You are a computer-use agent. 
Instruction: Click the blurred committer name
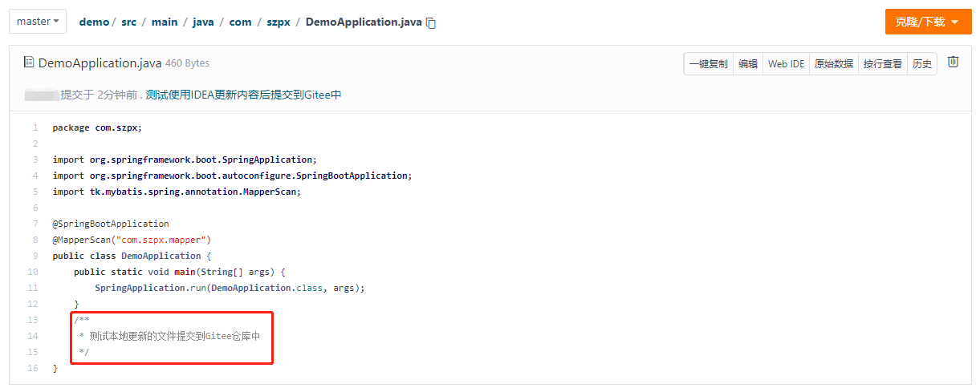42,95
